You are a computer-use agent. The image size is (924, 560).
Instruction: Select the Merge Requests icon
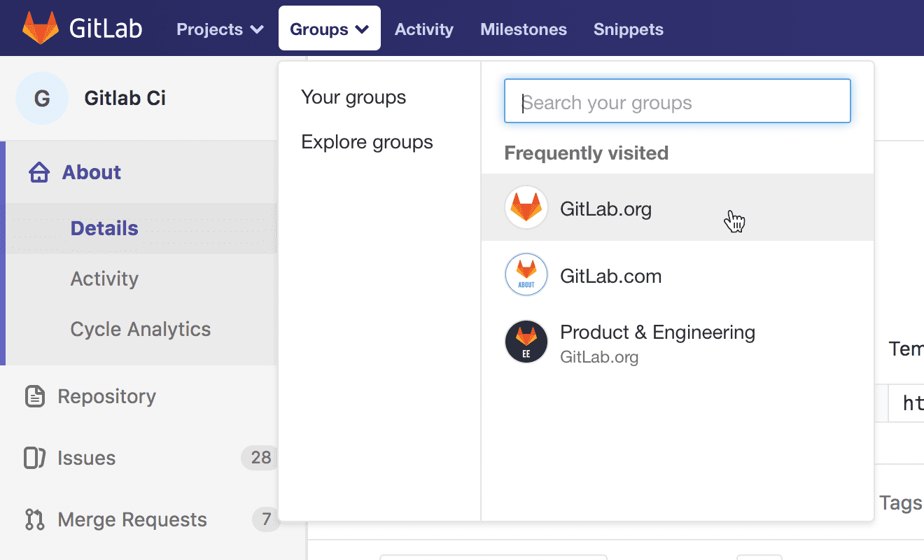34,519
